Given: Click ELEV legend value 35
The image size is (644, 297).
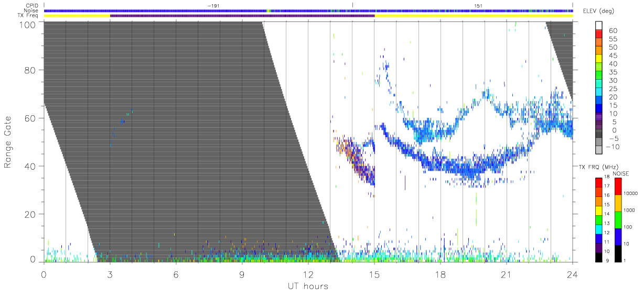Looking at the screenshot, I should [613, 72].
